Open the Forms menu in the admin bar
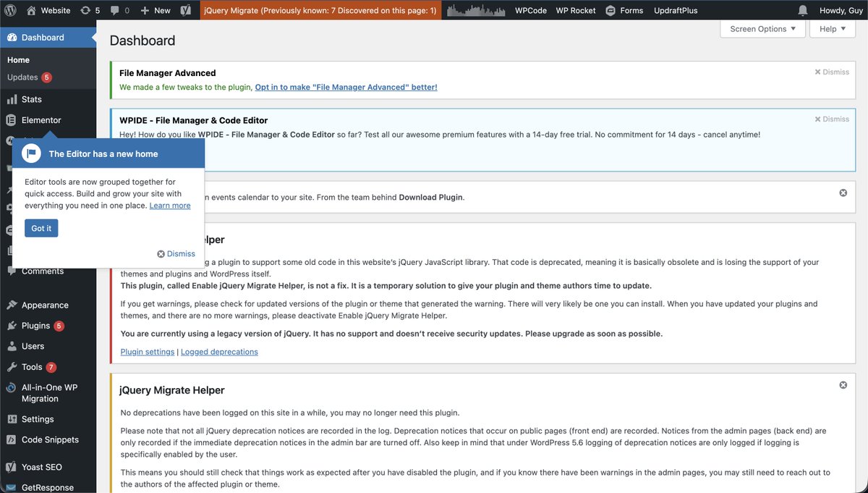Viewport: 868px width, 493px height. coord(624,10)
